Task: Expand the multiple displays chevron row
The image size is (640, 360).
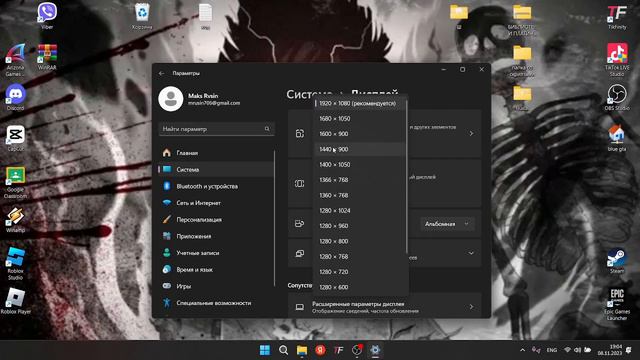Action: click(x=471, y=253)
